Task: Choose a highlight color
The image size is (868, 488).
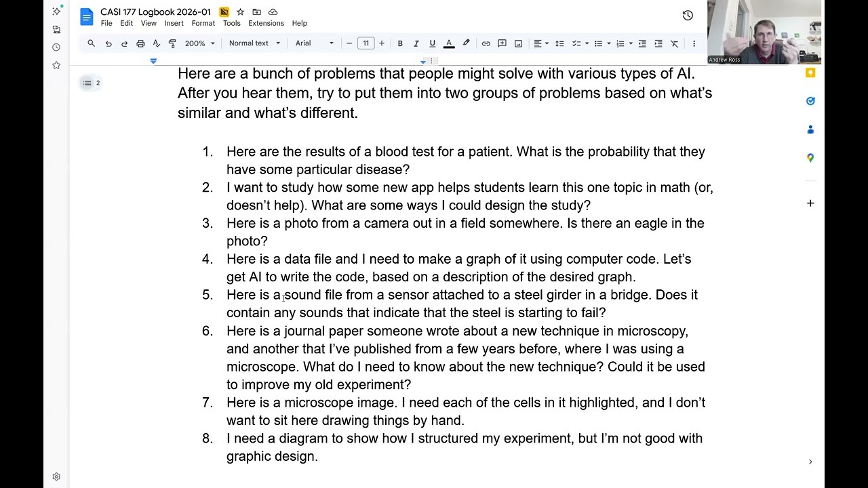Action: (x=466, y=43)
